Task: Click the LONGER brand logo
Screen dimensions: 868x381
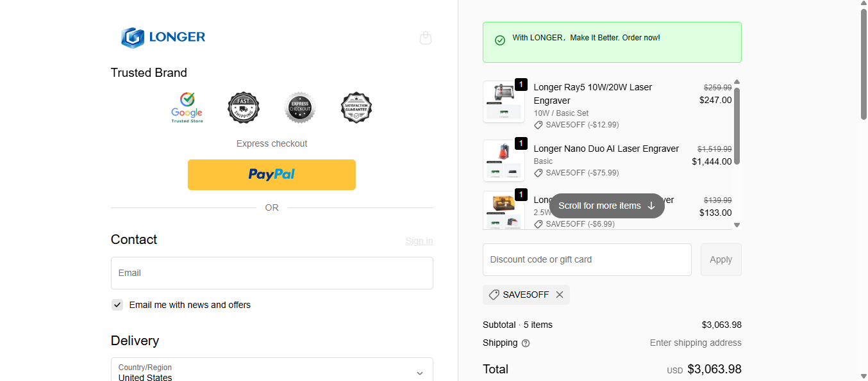Action: (x=163, y=37)
